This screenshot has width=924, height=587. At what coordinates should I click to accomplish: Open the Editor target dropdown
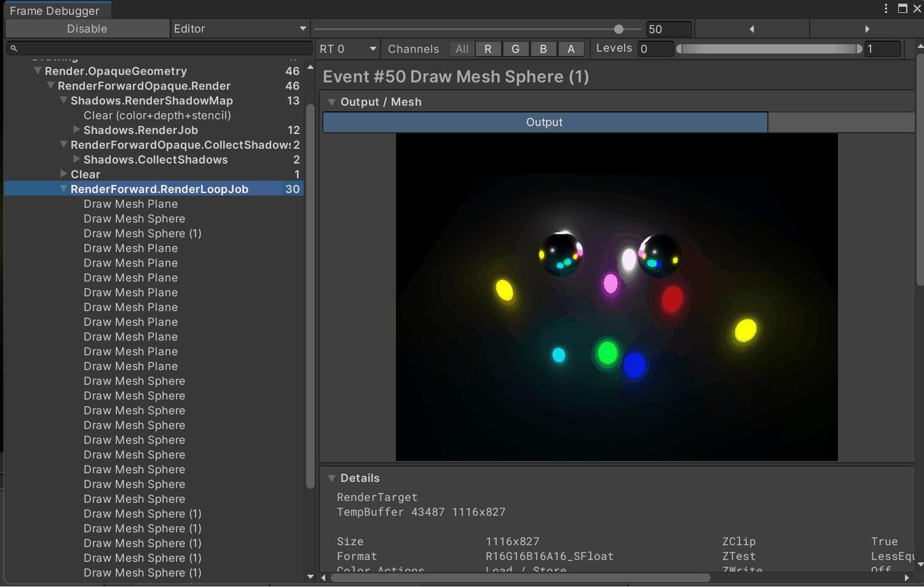(239, 29)
